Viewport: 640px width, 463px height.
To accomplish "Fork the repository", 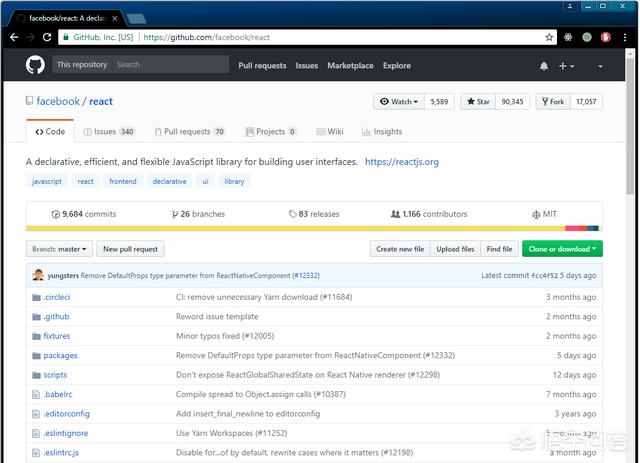I will coord(553,101).
